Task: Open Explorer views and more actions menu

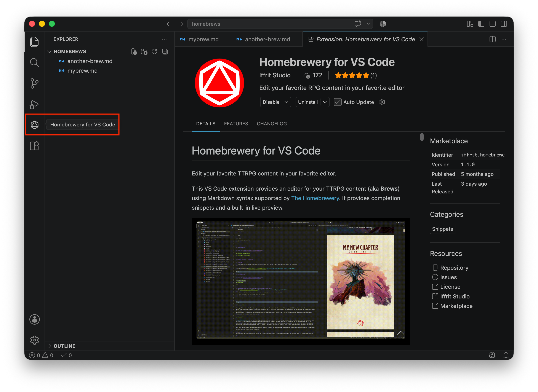Action: click(164, 39)
